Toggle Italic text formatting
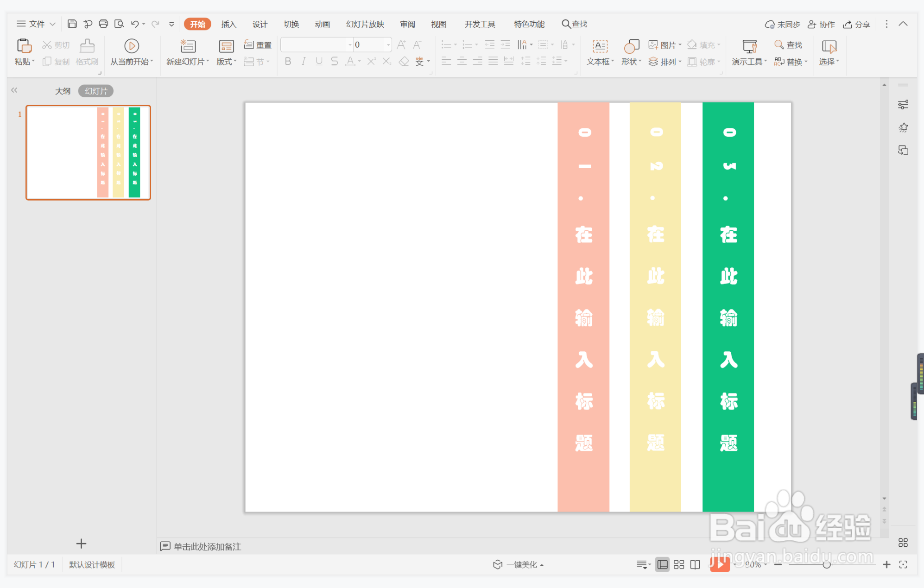This screenshot has height=588, width=924. (x=304, y=61)
